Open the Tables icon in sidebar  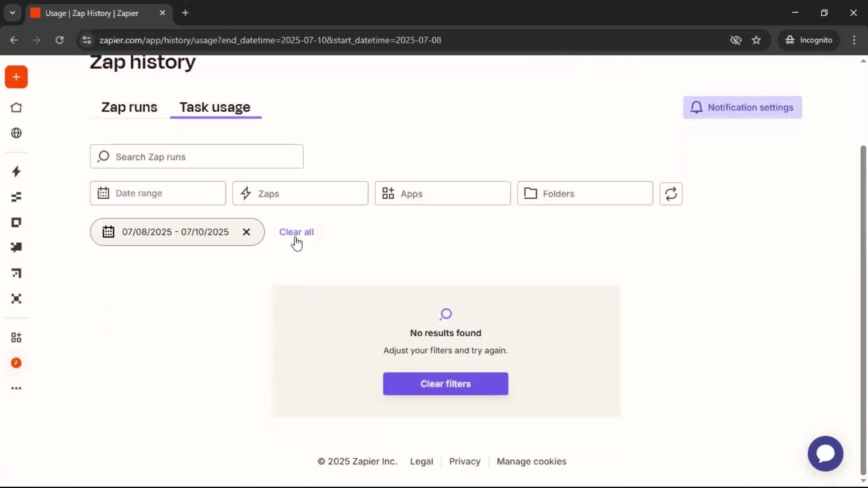(16, 197)
